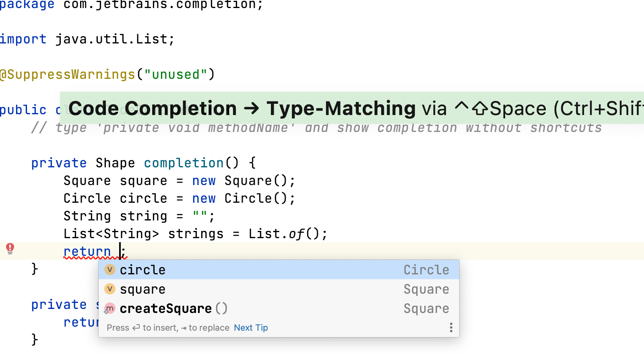Click the Press to insert hint text

[x=168, y=327]
